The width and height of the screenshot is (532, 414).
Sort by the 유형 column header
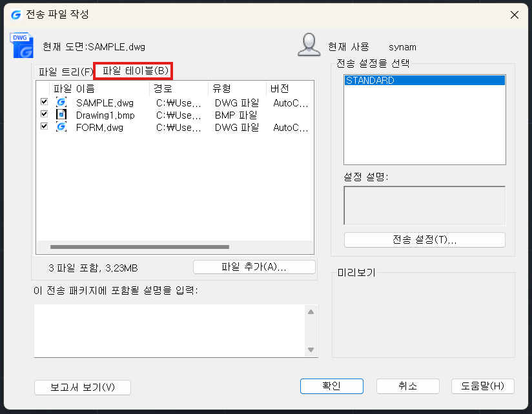coord(237,89)
